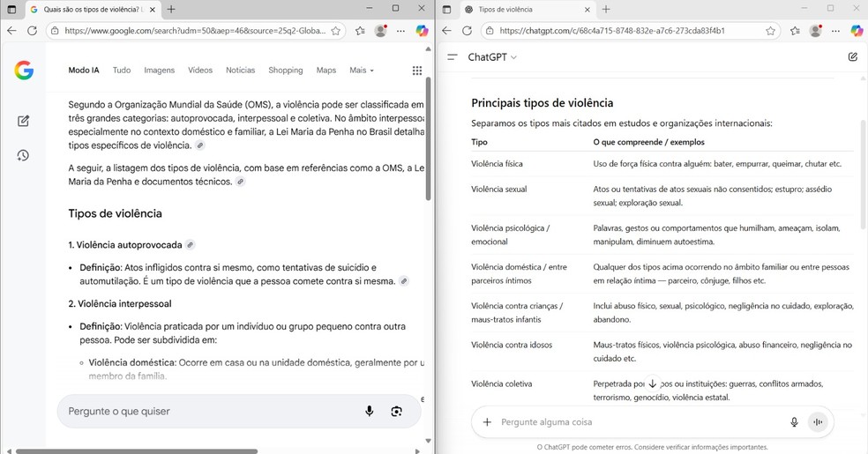
Task: Open tab actions menu in Google window
Action: coord(11,10)
